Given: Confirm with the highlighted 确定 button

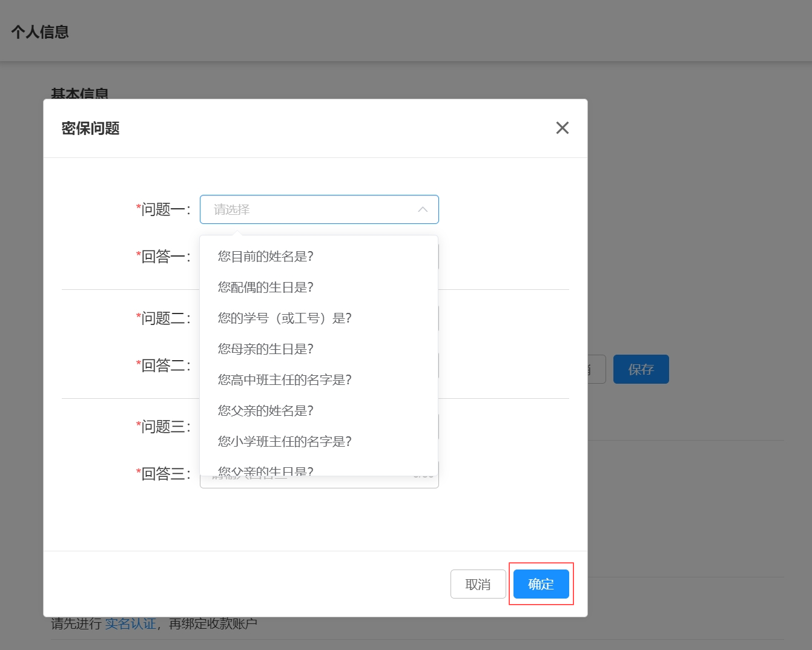Looking at the screenshot, I should click(540, 584).
